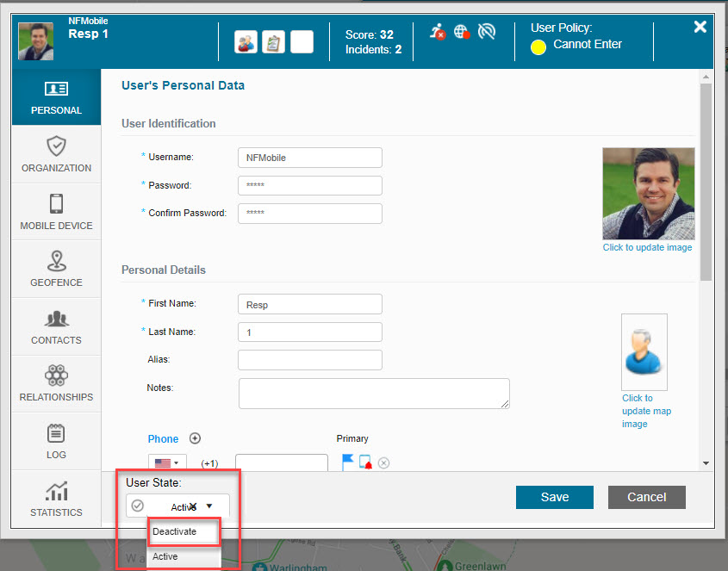The image size is (728, 571).
Task: Remove phone entry with circled X icon
Action: [384, 462]
